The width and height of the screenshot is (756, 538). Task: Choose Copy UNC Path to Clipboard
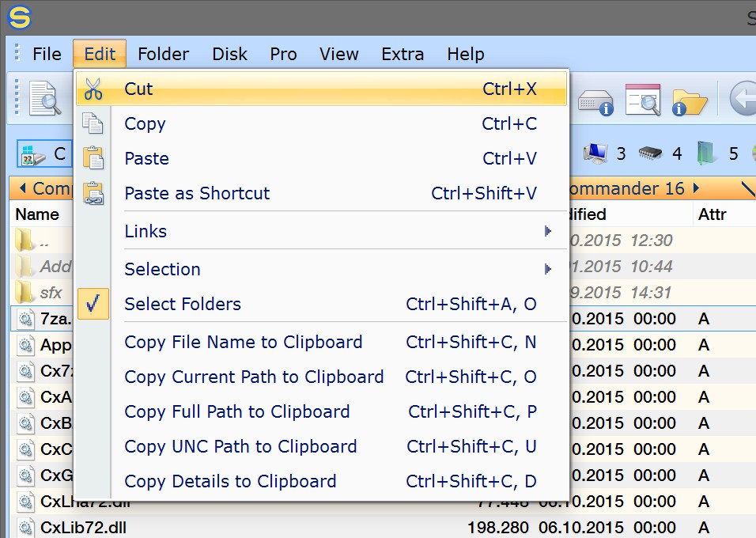point(240,447)
